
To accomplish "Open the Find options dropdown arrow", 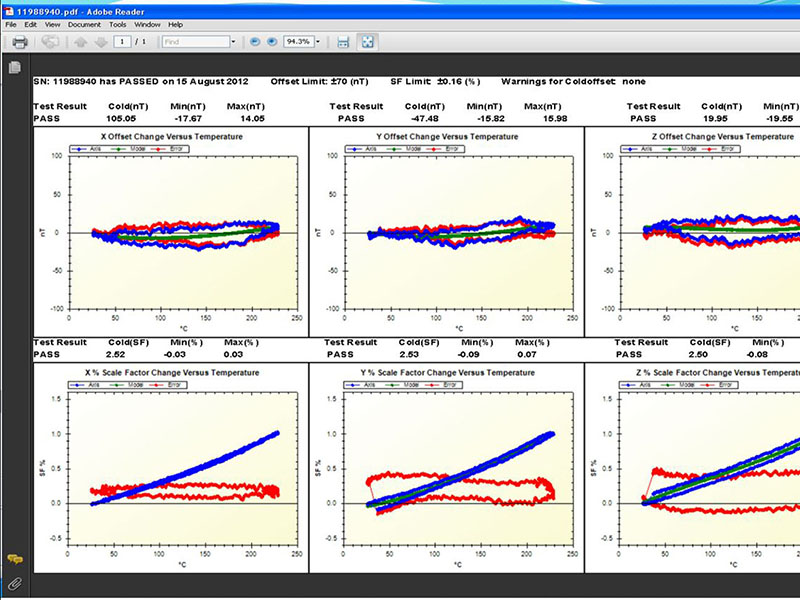I will pyautogui.click(x=233, y=42).
